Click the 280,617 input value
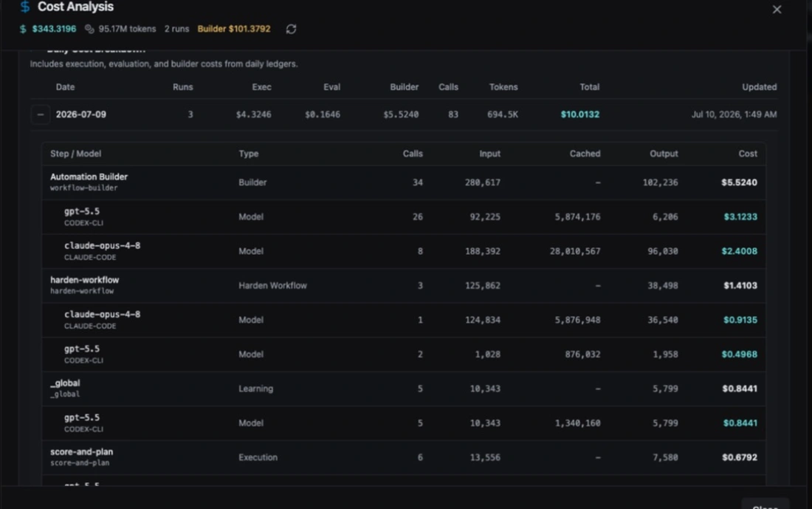This screenshot has height=509, width=812. coord(483,182)
